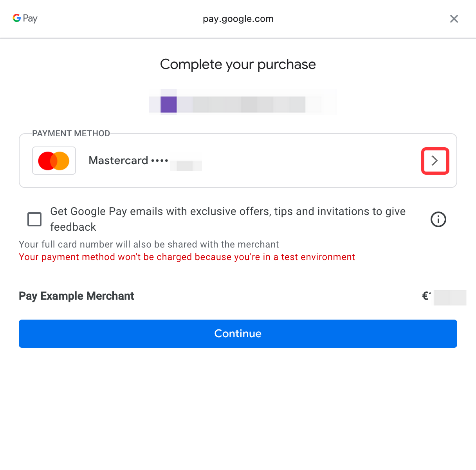Screen dimensions: 476x470
Task: Click the full card number shared notice
Action: pyautogui.click(x=149, y=244)
